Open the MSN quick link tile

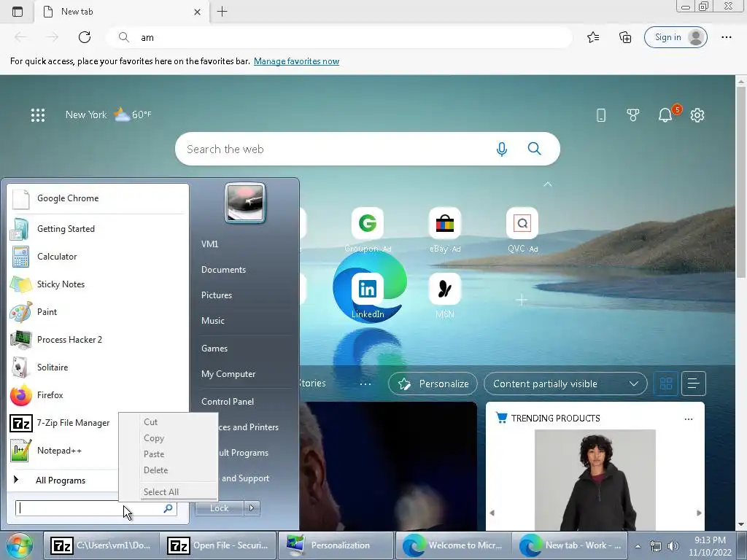point(445,289)
